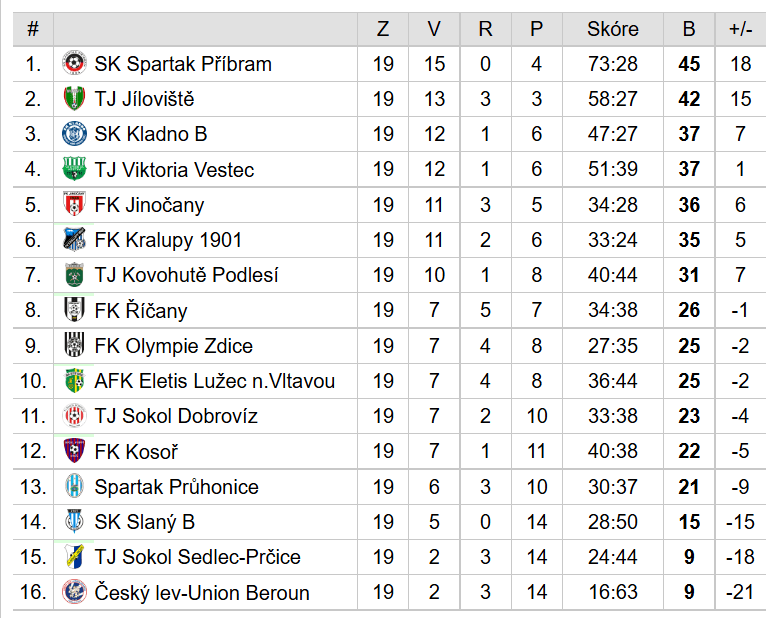Image resolution: width=777 pixels, height=618 pixels.
Task: Sort by the B points column header
Action: [689, 29]
